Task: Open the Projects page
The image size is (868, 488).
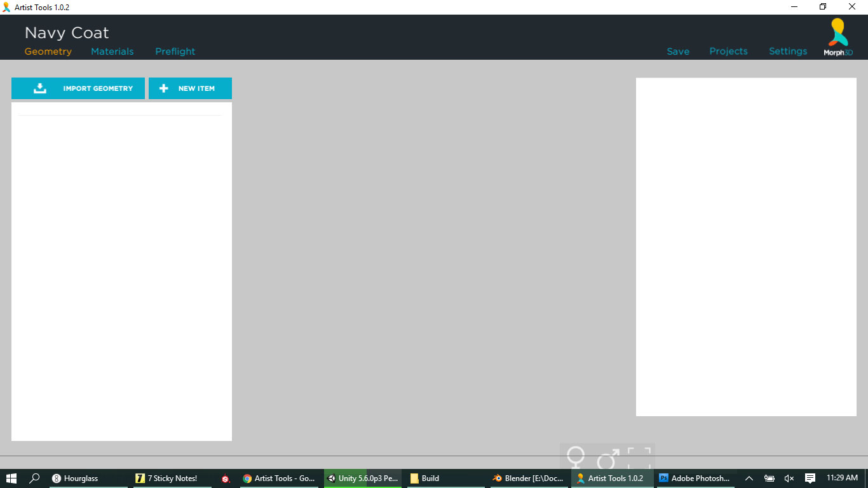Action: (x=728, y=51)
